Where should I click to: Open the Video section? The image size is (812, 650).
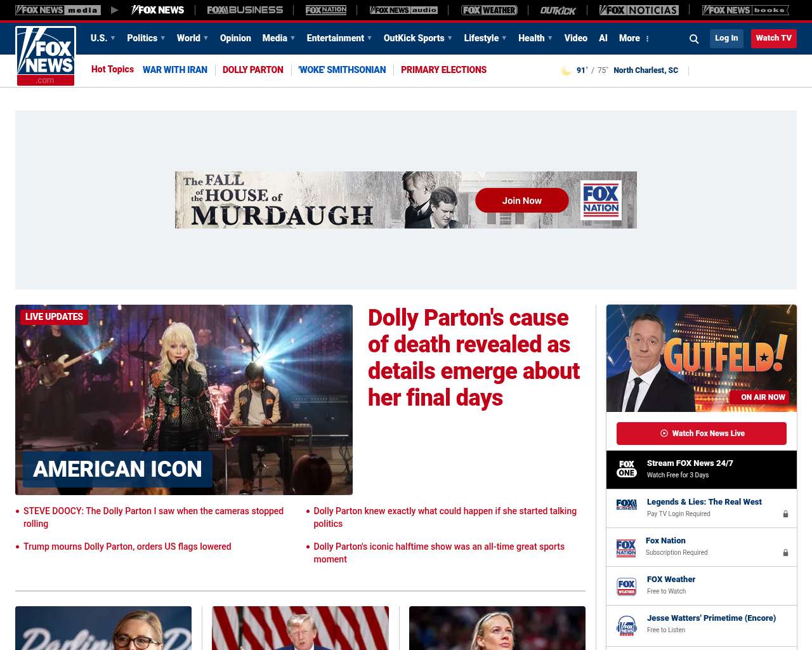pyautogui.click(x=576, y=38)
